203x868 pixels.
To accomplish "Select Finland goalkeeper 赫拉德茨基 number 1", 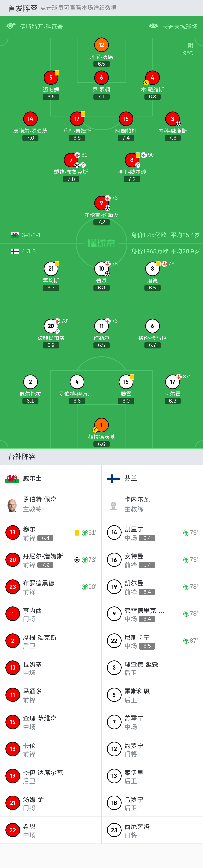I will (101, 425).
